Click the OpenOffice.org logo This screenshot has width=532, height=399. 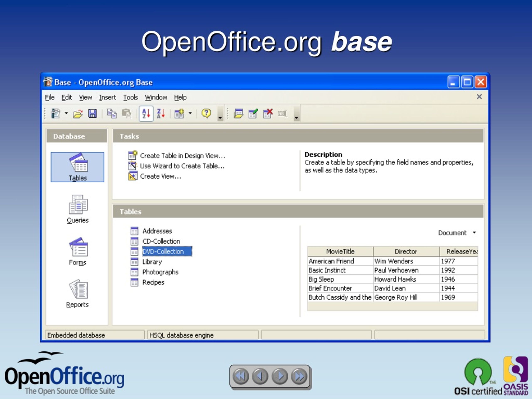[x=64, y=373]
